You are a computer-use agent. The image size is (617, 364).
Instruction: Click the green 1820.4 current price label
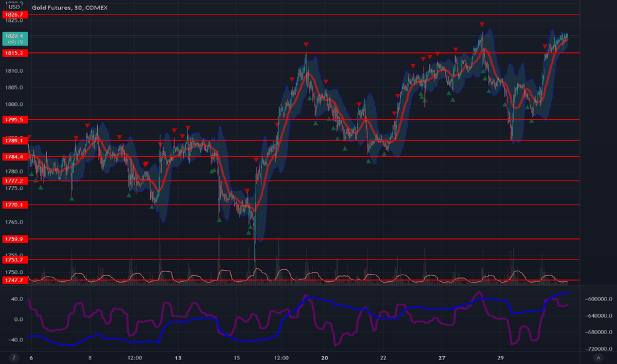point(15,38)
